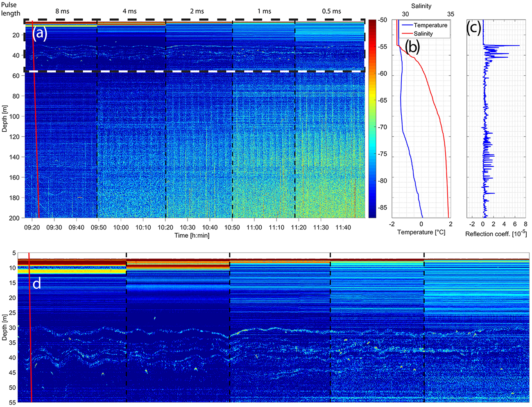Select the 1 ms pulse length header

pos(264,11)
